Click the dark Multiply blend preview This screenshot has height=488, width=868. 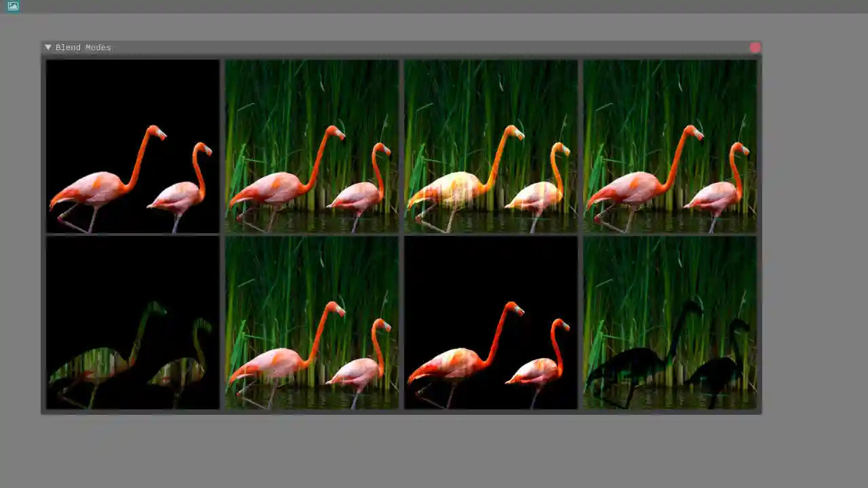tap(132, 324)
